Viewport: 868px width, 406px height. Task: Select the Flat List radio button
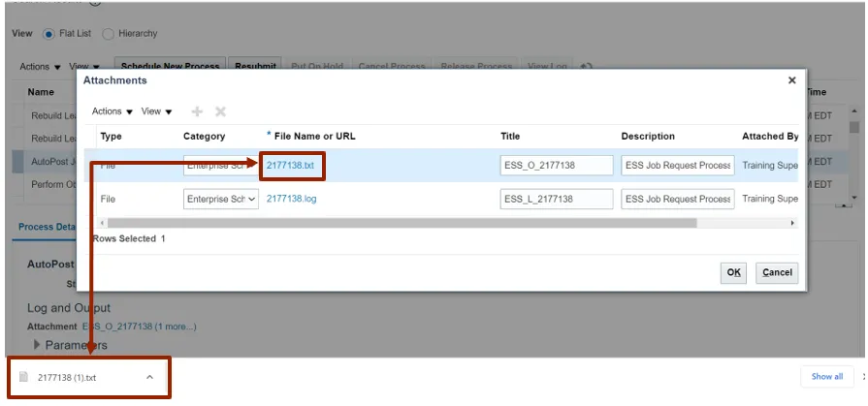[x=49, y=34]
